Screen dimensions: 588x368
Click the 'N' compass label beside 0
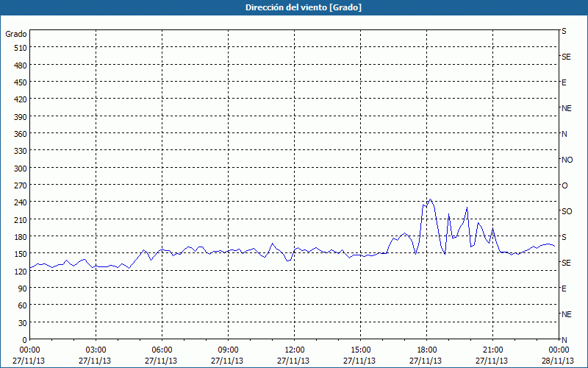tap(564, 340)
